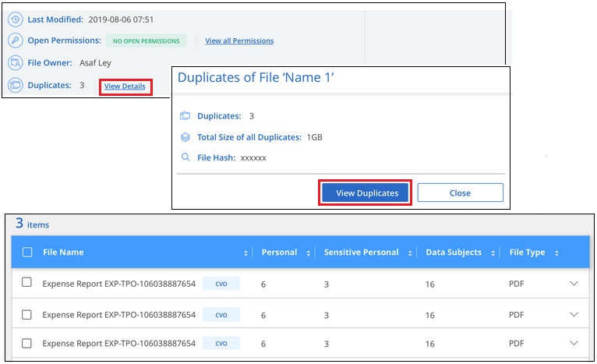The image size is (597, 364).
Task: Open the View Details link
Action: tap(125, 87)
